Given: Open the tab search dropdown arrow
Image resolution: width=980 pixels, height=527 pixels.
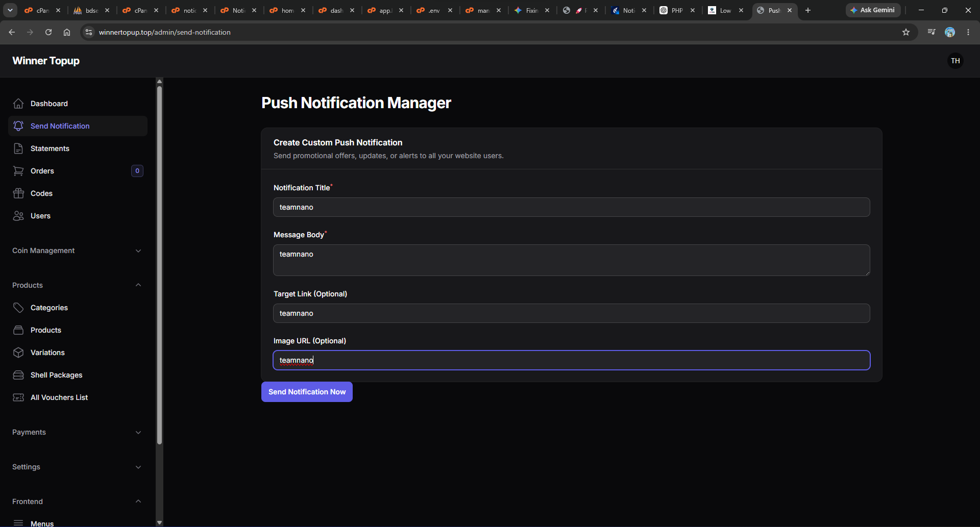Looking at the screenshot, I should pos(10,10).
